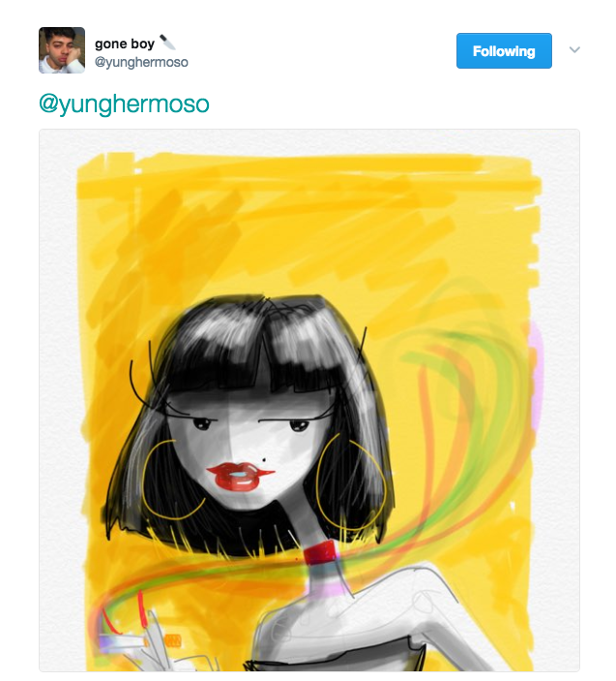This screenshot has height=681, width=616.
Task: Click the cigarette in the drawing
Action: pyautogui.click(x=124, y=641)
